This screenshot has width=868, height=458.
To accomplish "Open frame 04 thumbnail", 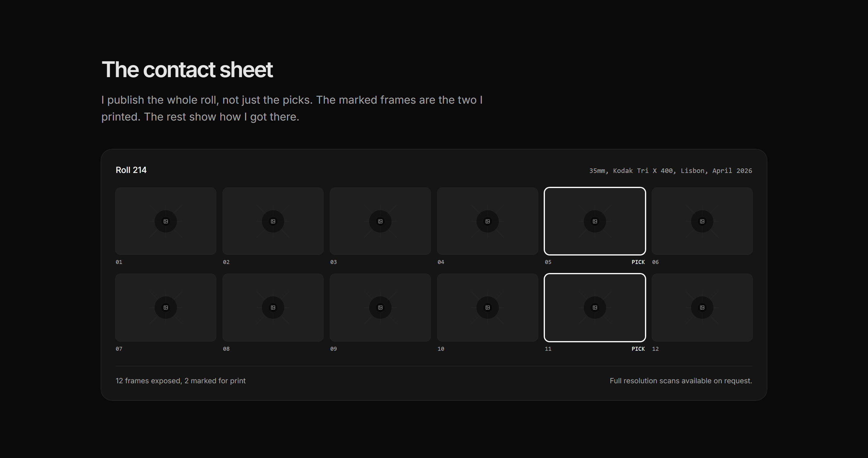I will point(488,221).
